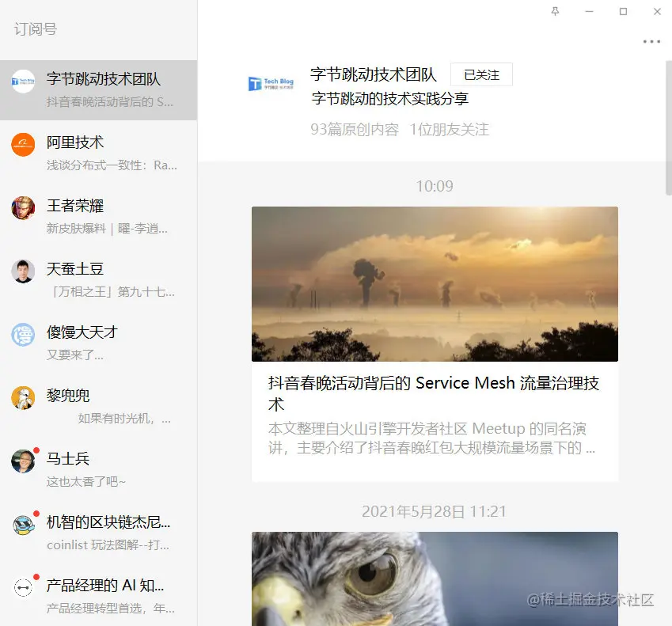
Task: Click the 10:09 timestamp
Action: pyautogui.click(x=435, y=186)
